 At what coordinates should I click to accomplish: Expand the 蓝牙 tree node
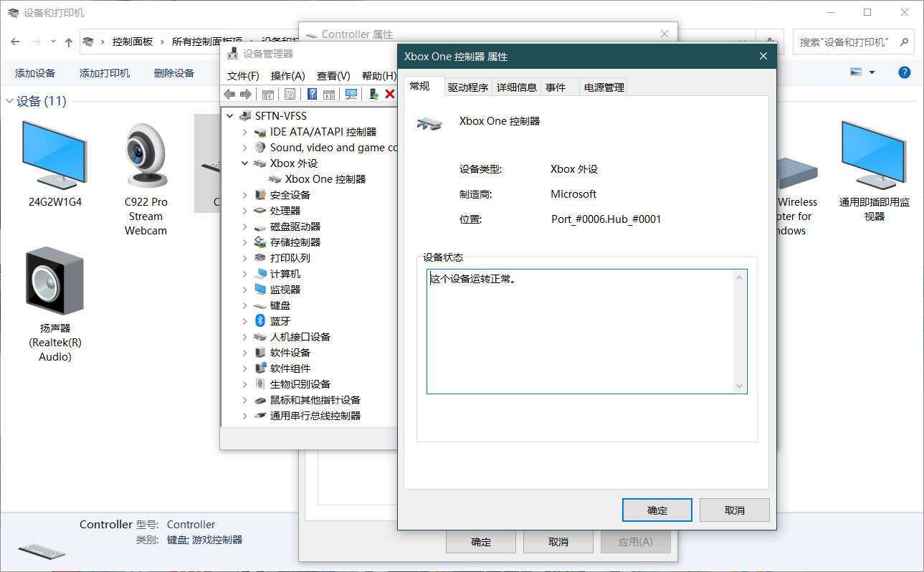pos(245,321)
